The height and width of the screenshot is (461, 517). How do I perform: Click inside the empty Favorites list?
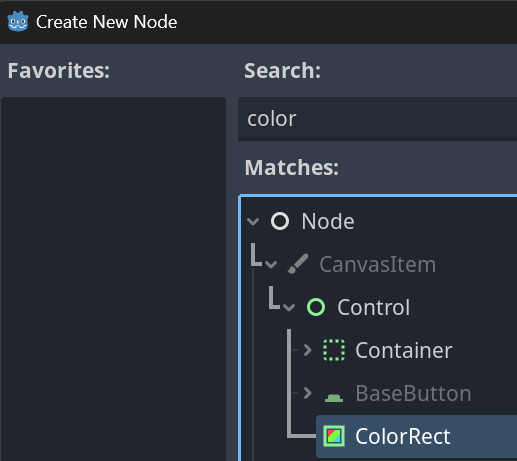coord(113,279)
